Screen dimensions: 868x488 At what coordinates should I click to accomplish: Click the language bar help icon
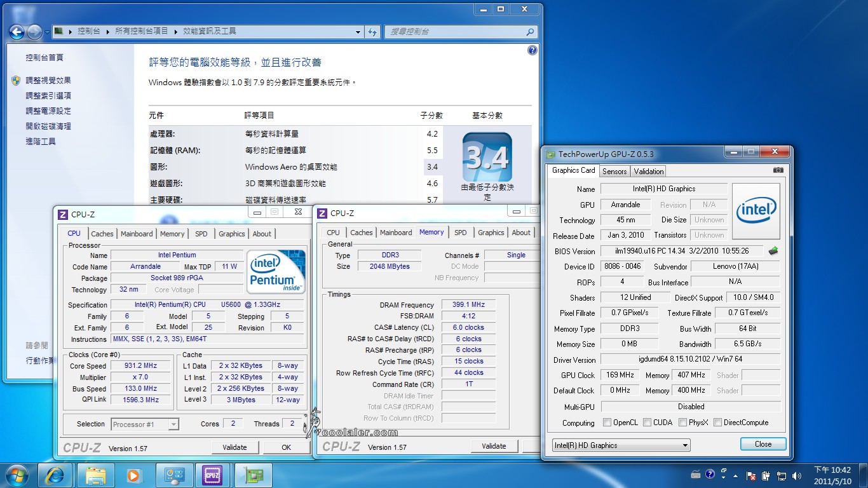pos(710,474)
